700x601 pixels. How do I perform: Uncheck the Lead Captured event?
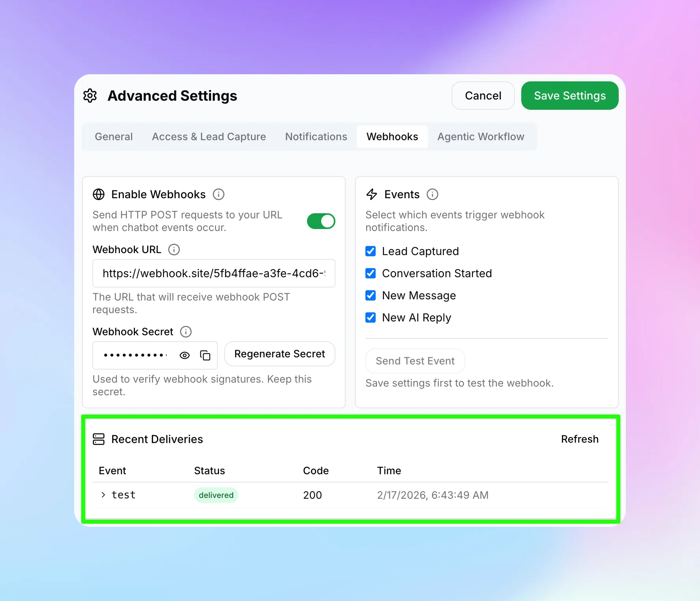(370, 251)
